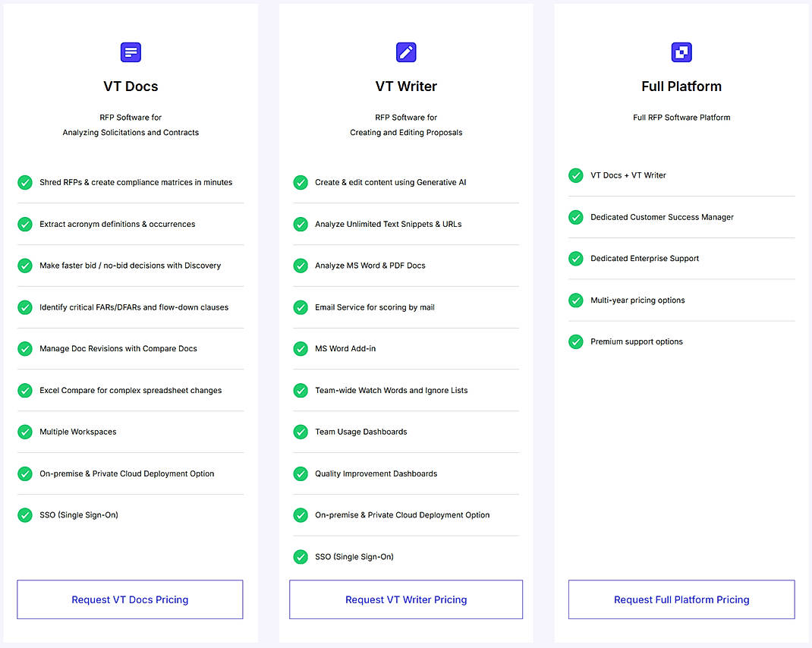Click the VT Docs document icon
This screenshot has height=648, width=812.
coord(131,52)
